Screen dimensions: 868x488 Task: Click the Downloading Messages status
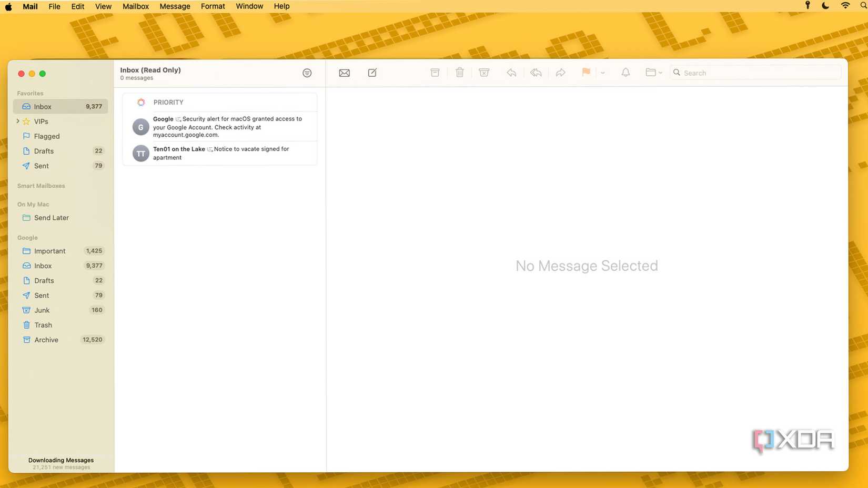tap(61, 460)
